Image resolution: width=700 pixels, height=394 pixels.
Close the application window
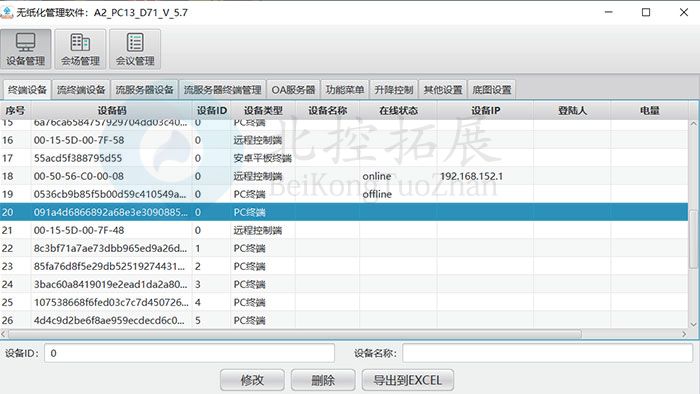[683, 12]
